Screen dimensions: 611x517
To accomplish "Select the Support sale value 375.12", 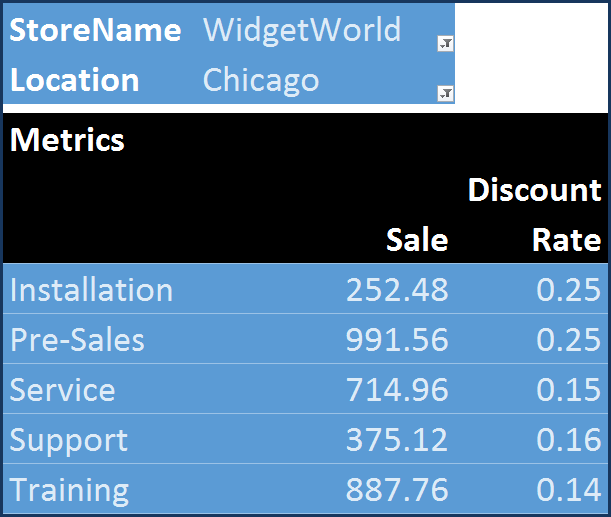I will [x=397, y=440].
